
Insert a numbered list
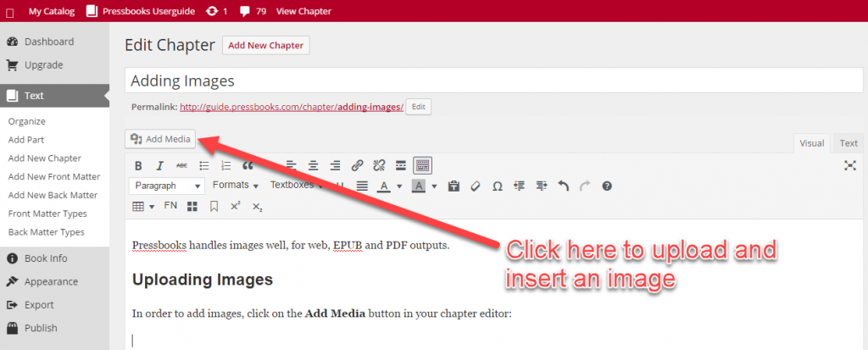225,165
